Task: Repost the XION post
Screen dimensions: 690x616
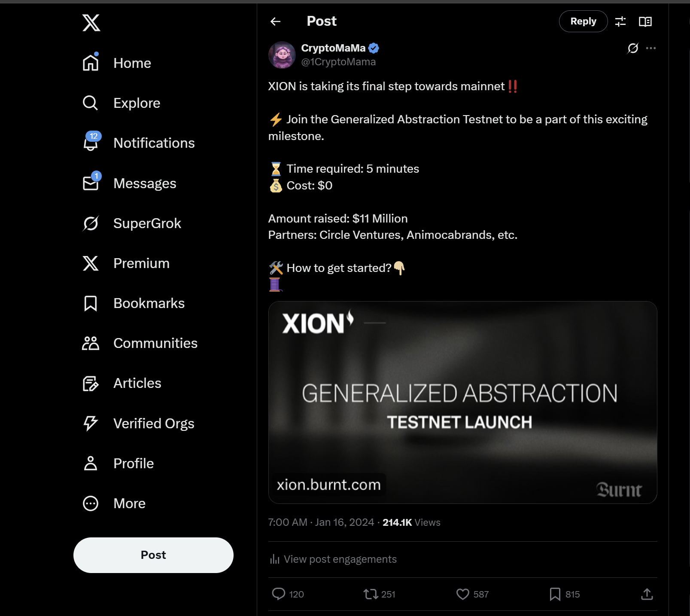Action: tap(370, 594)
